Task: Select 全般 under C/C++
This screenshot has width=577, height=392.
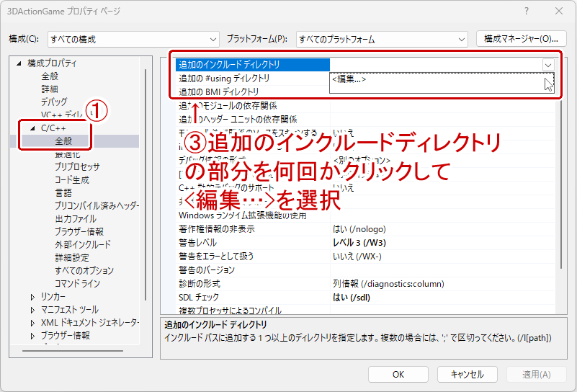Action: (x=63, y=141)
